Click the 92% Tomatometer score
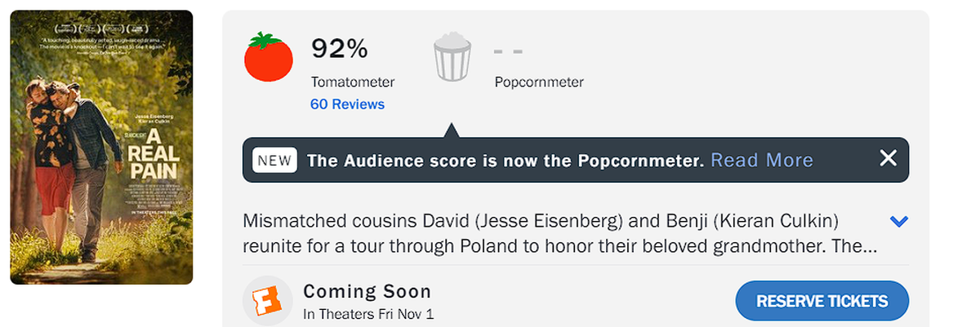Screen dimensions: 980x327 (340, 49)
